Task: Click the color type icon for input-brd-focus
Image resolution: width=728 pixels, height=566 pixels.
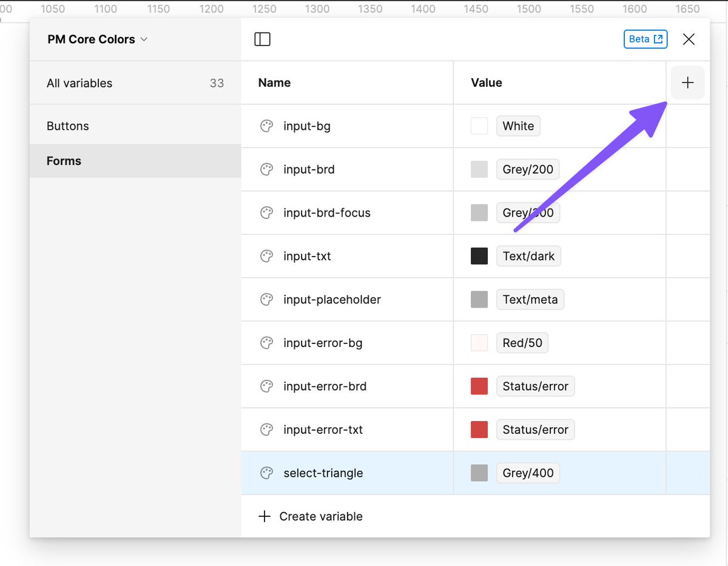Action: pos(266,213)
